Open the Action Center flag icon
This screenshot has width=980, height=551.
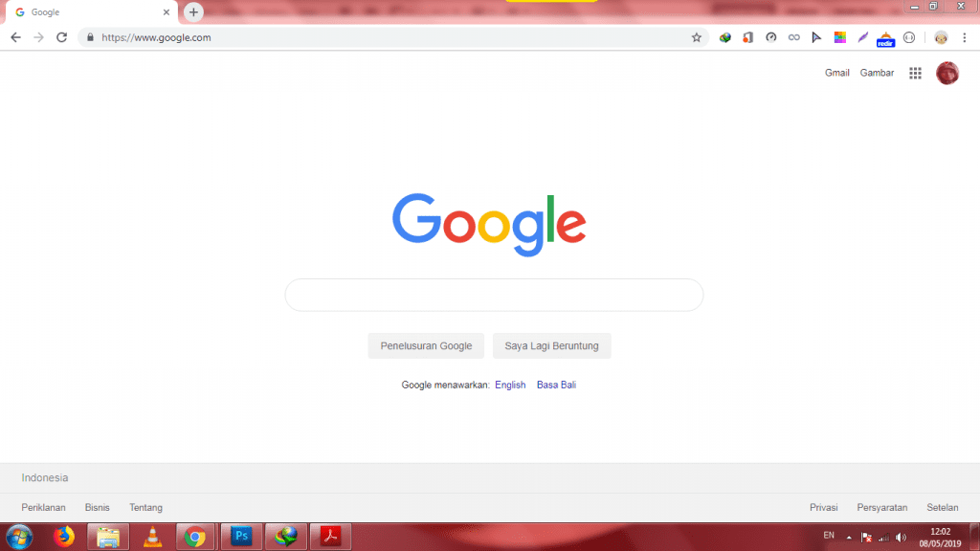(x=866, y=538)
